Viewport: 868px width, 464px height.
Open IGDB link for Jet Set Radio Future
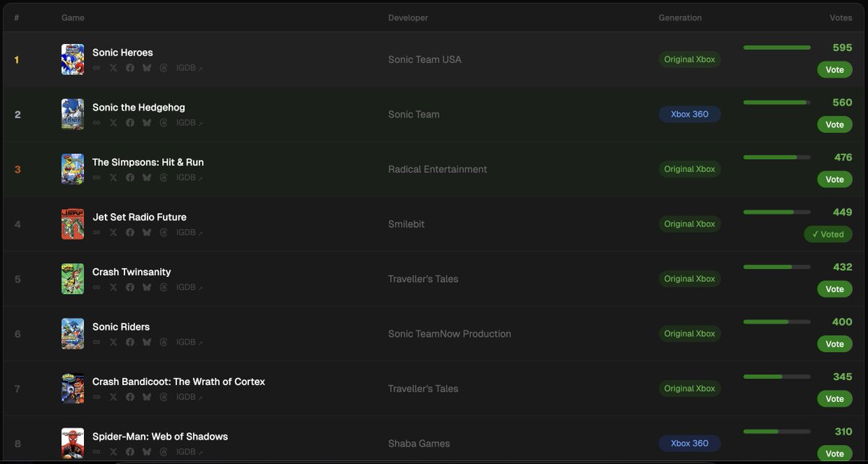pos(190,233)
